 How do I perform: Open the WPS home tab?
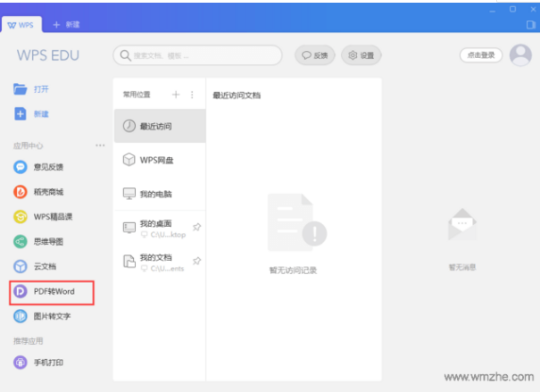21,25
